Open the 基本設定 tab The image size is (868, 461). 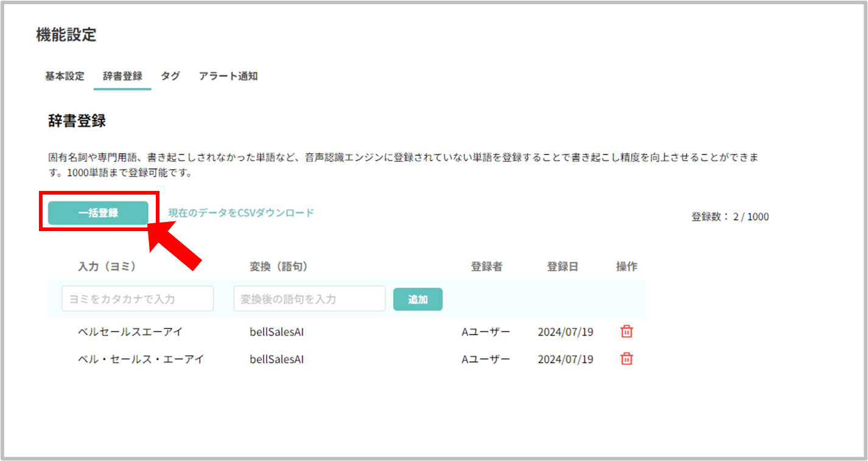point(65,77)
